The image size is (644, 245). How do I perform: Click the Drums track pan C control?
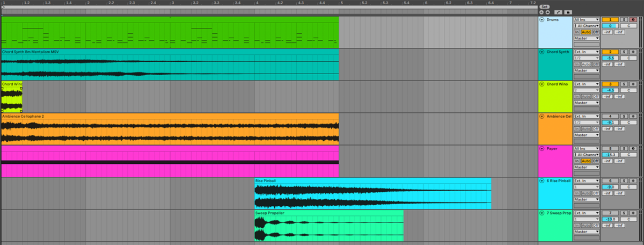click(628, 26)
